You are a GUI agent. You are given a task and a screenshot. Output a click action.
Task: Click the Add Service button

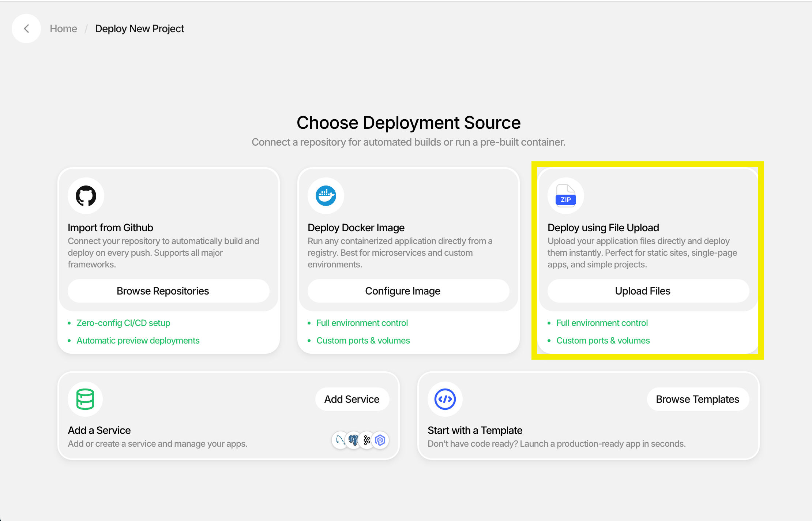point(352,399)
